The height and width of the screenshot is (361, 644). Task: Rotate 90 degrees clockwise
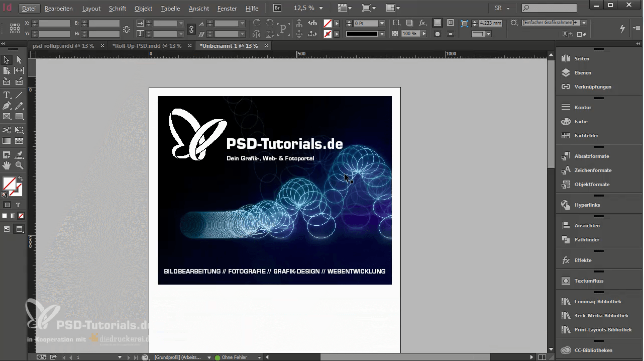tap(257, 23)
